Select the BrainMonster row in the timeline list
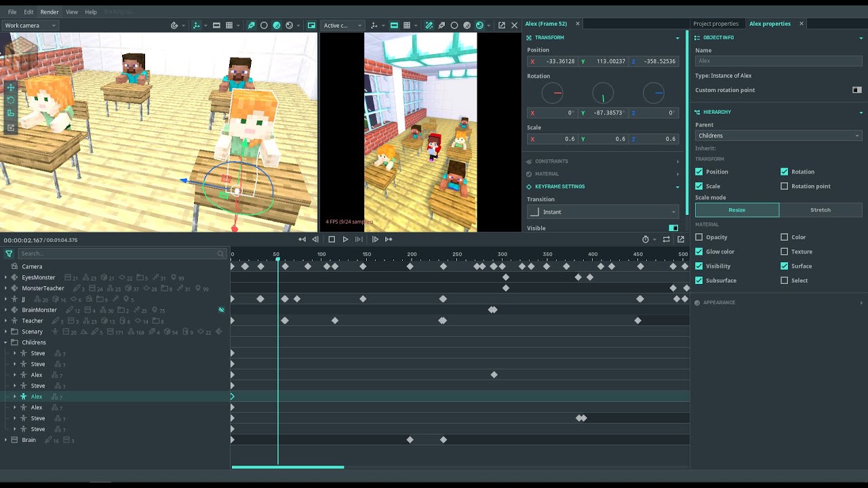Viewport: 868px width, 488px height. tap(115, 310)
